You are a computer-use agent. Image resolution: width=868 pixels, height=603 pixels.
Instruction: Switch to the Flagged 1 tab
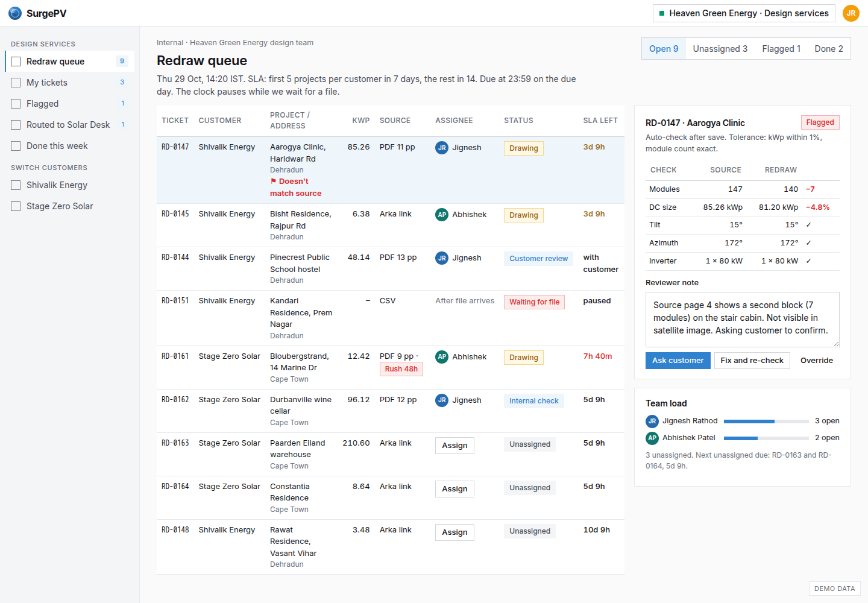click(x=781, y=49)
